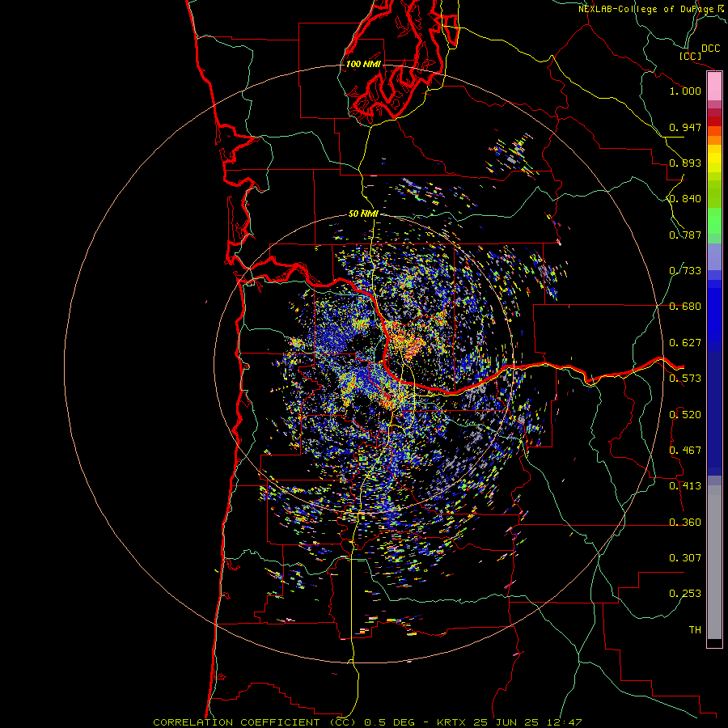Click the KRTX 25 JUN 25 12:47 timestamp

pyautogui.click(x=510, y=722)
